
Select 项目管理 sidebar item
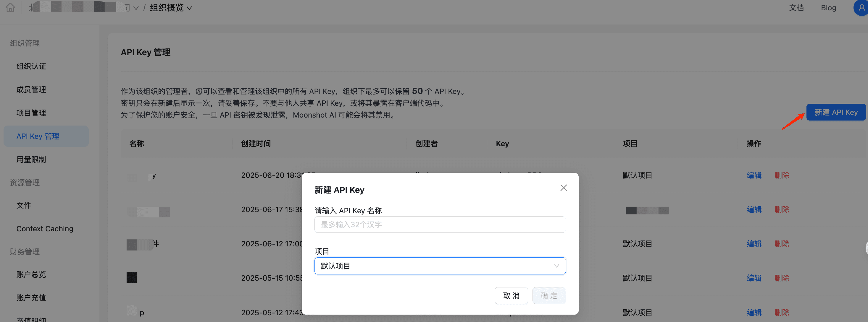click(x=31, y=113)
